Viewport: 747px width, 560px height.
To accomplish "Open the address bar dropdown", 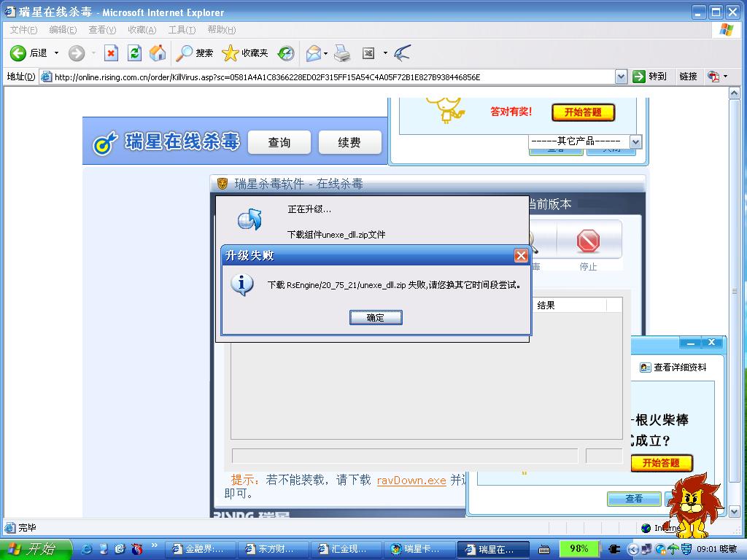I will [x=621, y=76].
